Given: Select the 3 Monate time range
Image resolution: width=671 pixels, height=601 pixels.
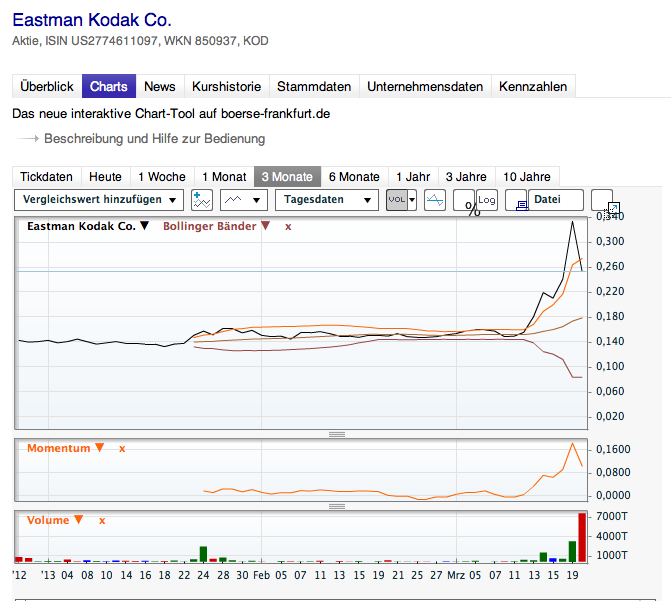Looking at the screenshot, I should point(287,176).
